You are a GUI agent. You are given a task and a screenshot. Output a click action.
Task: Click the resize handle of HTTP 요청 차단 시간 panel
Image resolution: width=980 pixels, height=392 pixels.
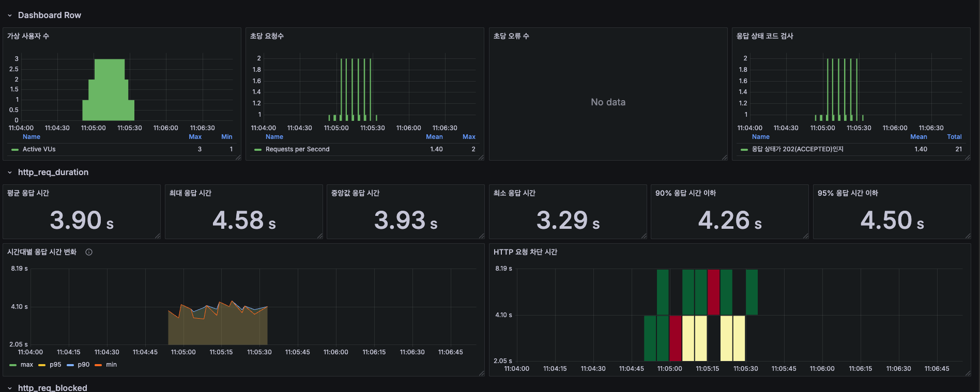pyautogui.click(x=968, y=373)
